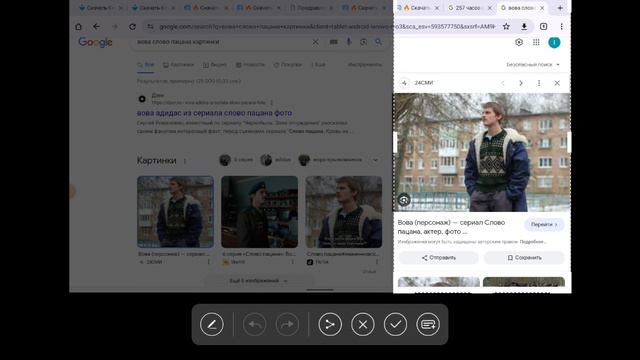Go to Chrome home page icon
The image size is (640, 360).
coord(78,27)
